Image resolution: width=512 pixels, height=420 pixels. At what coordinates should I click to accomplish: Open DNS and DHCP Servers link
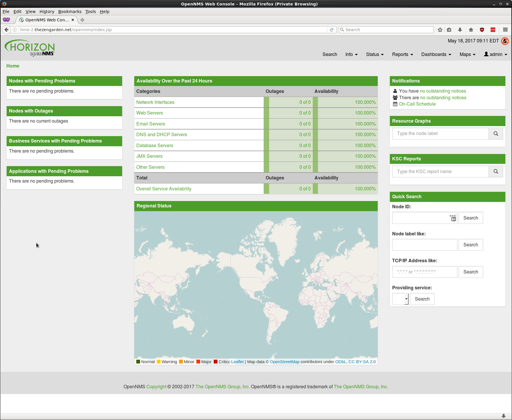(162, 134)
